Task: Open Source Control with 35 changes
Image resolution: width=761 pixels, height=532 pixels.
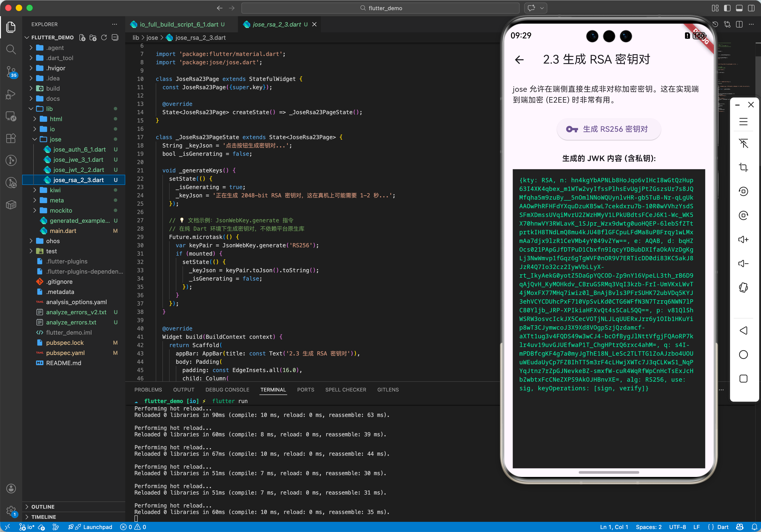Action: point(11,71)
